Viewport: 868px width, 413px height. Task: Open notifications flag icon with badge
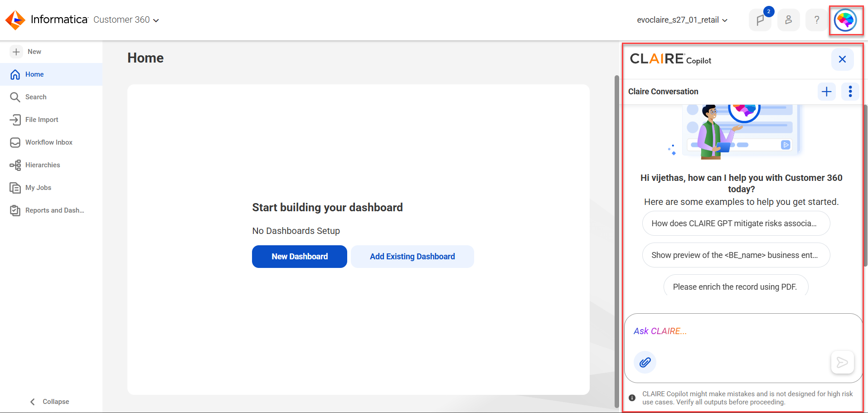click(x=760, y=20)
